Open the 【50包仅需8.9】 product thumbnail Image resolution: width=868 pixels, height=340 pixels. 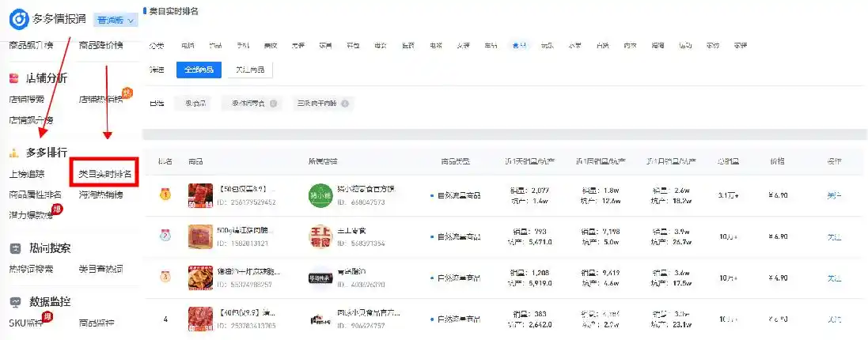pos(200,195)
